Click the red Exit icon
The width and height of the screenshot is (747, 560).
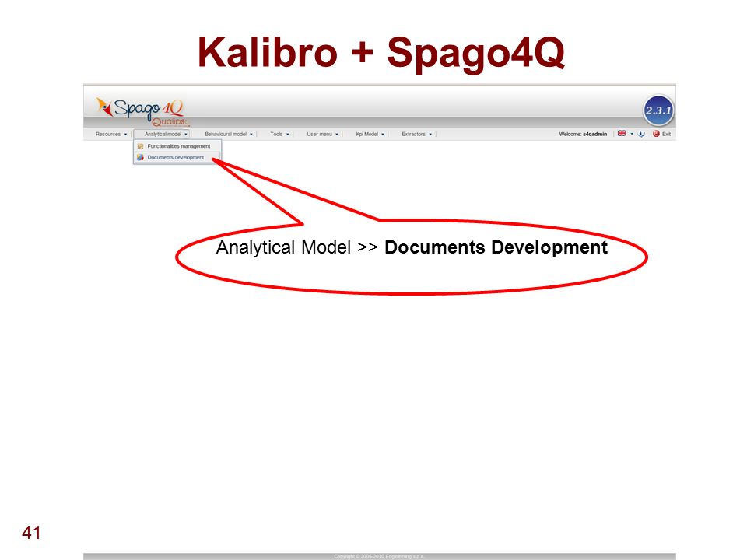click(x=656, y=134)
